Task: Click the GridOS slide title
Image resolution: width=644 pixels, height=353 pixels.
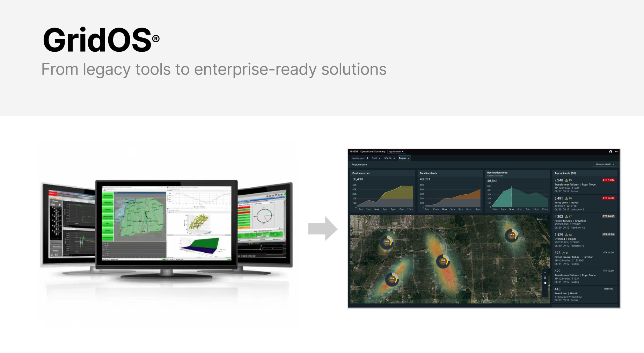Action: click(x=101, y=40)
